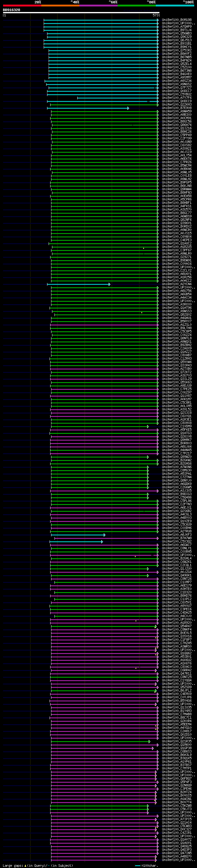Screen dimensions: 197x868
Task: Click the cyan ~100% identity legend segment
Action: click(175, 6)
